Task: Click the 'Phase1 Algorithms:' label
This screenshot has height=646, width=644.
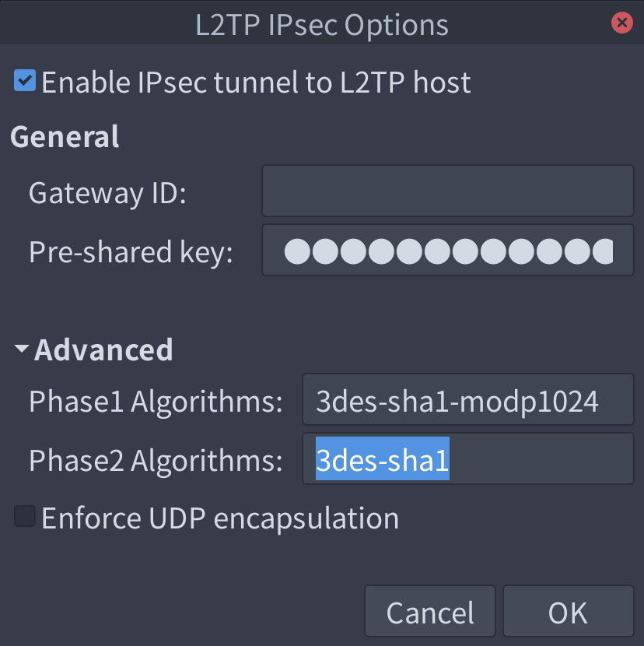Action: (155, 402)
